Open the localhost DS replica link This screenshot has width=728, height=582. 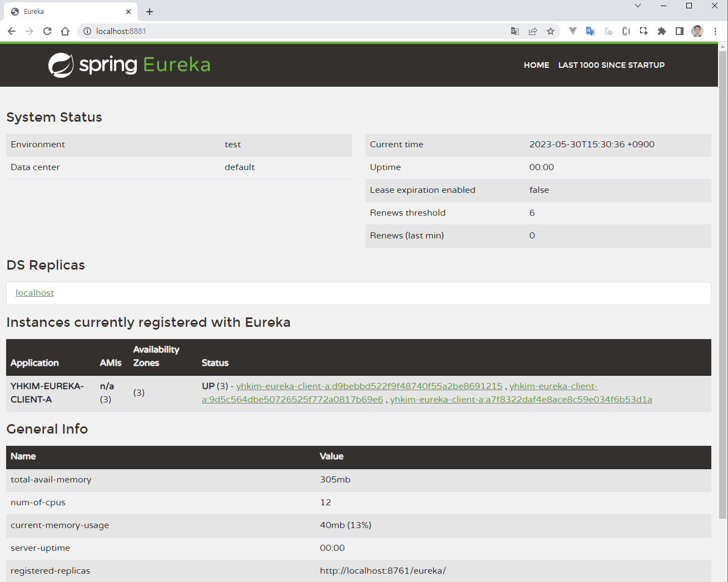[x=34, y=293]
